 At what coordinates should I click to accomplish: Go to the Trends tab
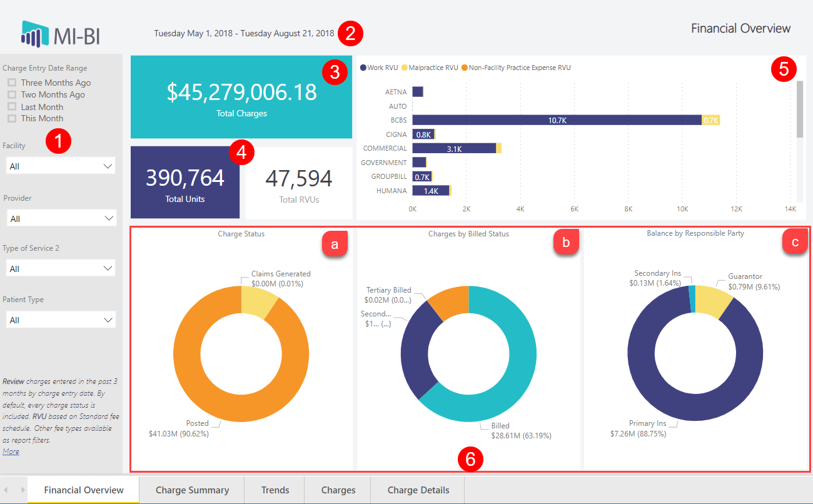tap(275, 490)
